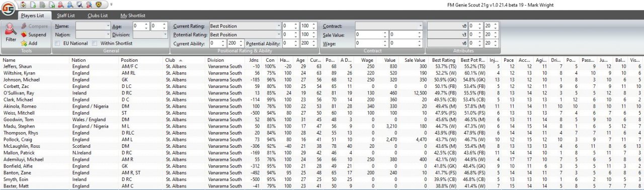
Task: Select player row Johnson, Michael
Action: point(322,79)
